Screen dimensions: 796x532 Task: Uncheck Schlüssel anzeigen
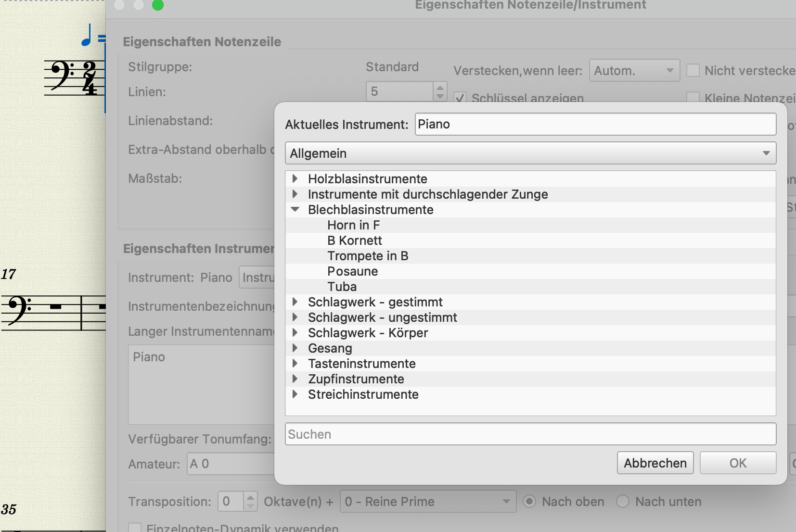(x=461, y=97)
